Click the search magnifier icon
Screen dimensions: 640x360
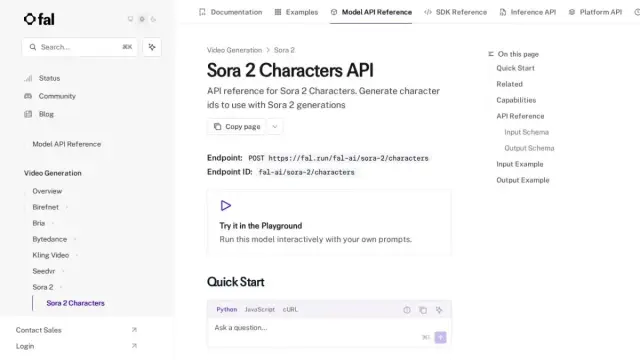point(33,47)
